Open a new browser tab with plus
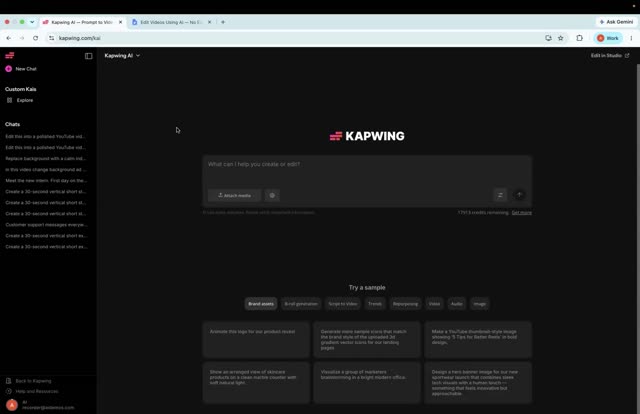 pos(223,22)
